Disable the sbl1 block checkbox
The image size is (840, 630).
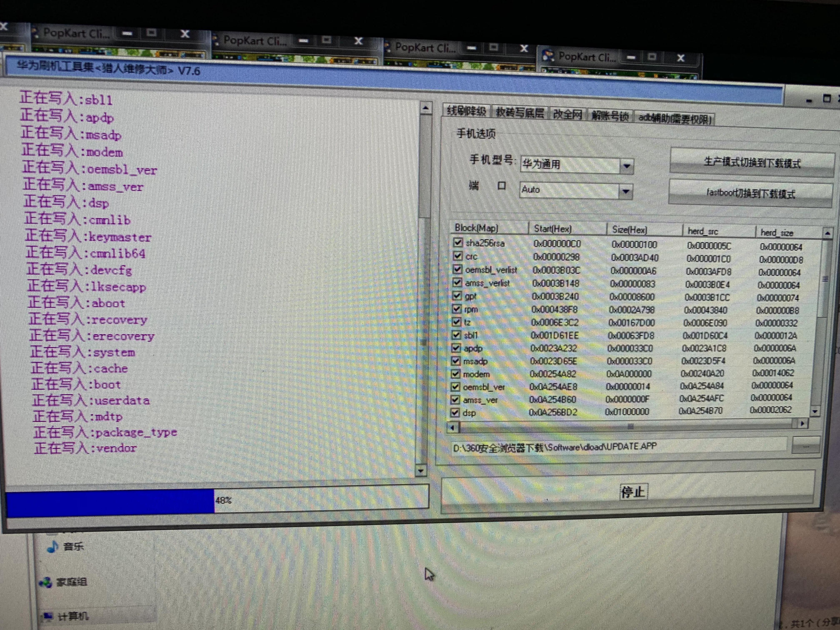[456, 335]
